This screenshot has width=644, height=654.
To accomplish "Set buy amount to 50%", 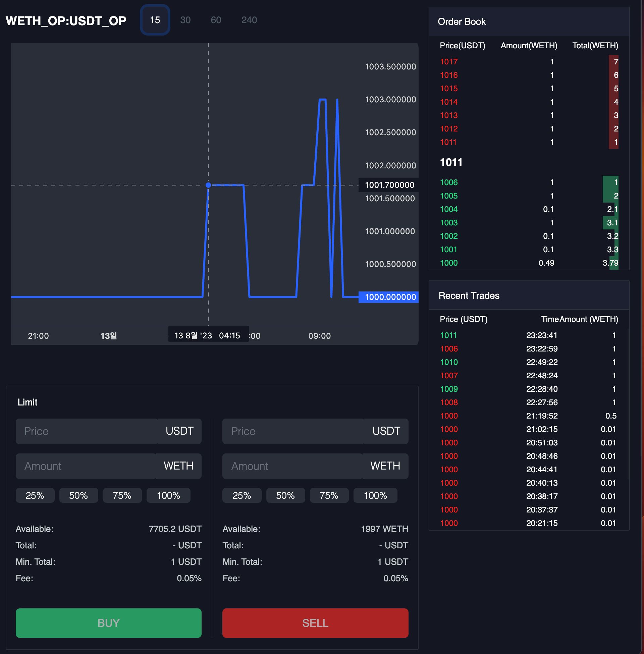I will pos(78,495).
